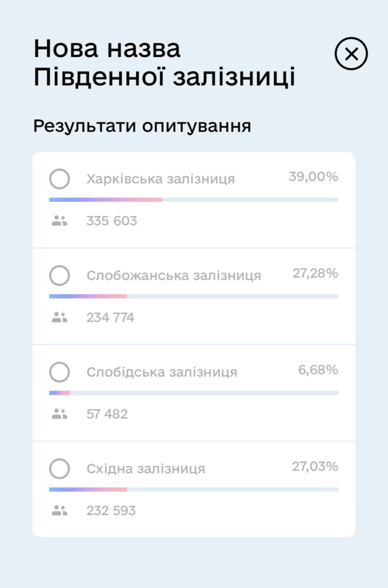388x588 pixels.
Task: Select the Слобожанська залізниця radio button
Action: 60,276
